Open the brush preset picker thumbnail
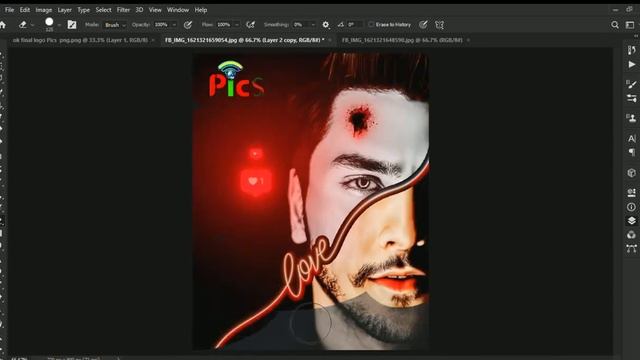Screen dimensions: 640x360 [x=49, y=24]
